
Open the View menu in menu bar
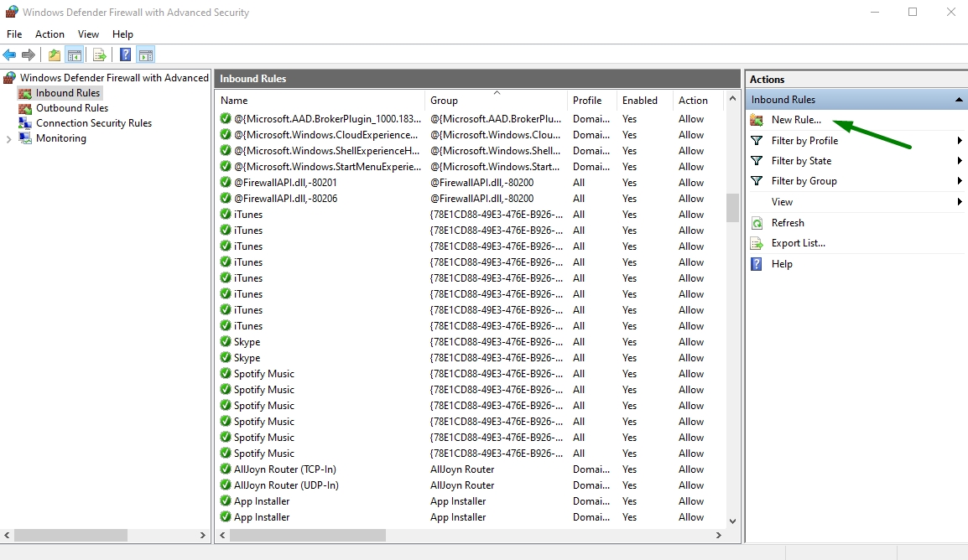point(88,34)
